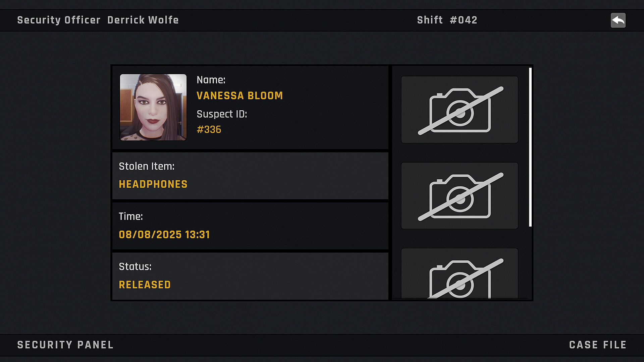Click the Suspect ID label

(222, 114)
